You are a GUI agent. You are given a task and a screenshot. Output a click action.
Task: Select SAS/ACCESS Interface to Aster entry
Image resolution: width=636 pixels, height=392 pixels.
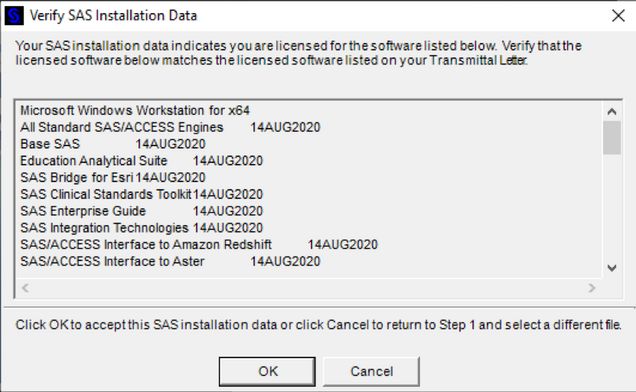click(170, 261)
